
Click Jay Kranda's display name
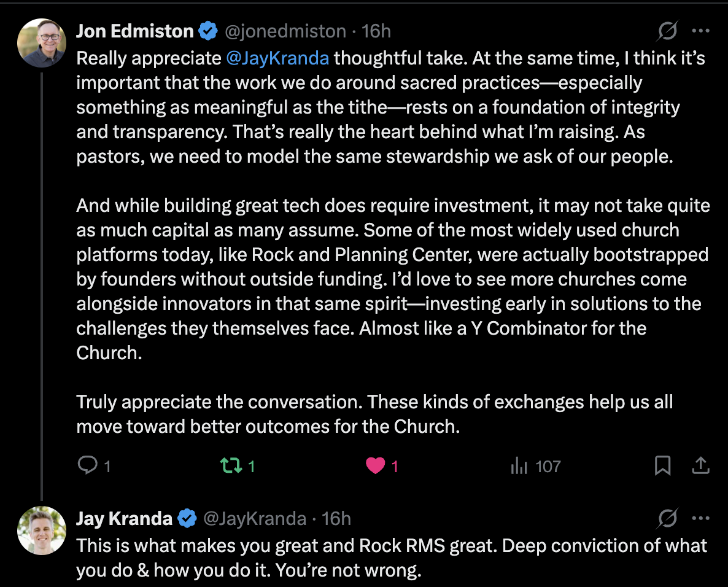tap(124, 518)
